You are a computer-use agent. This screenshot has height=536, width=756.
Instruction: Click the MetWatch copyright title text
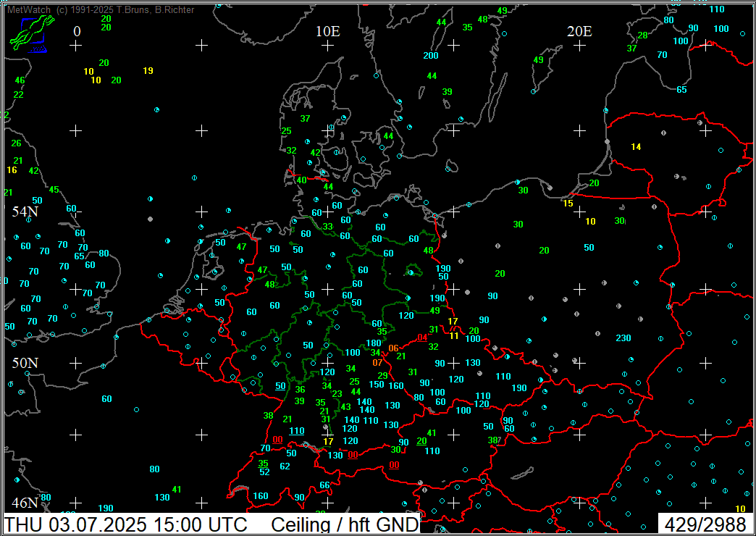pos(101,9)
